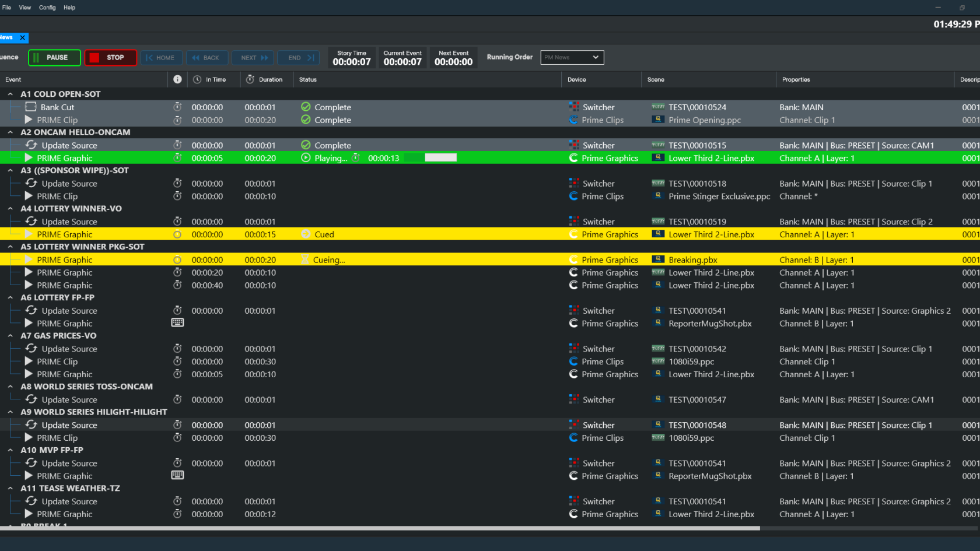This screenshot has height=551, width=980.
Task: Click the NEXT navigation button
Action: (x=253, y=58)
